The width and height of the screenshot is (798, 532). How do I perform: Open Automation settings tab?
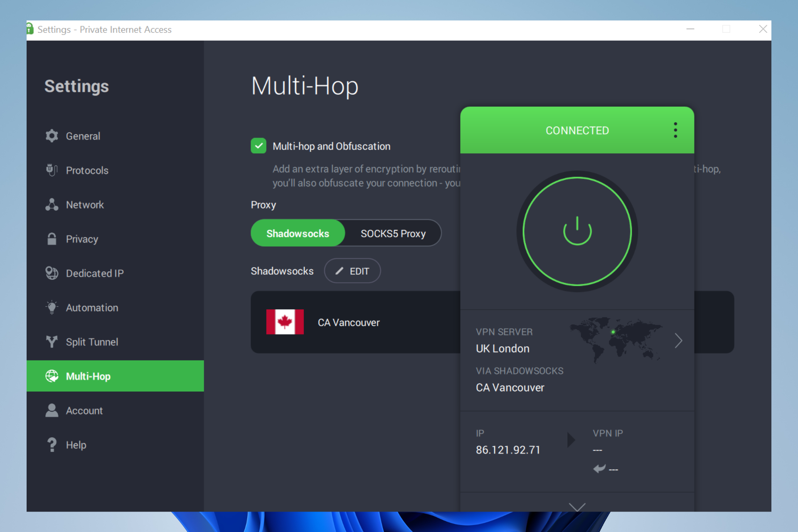pos(115,308)
